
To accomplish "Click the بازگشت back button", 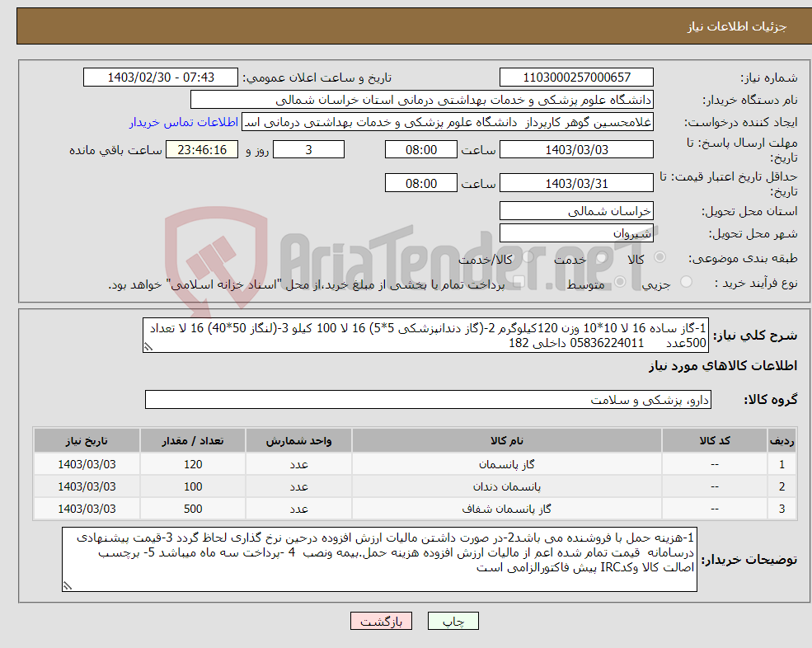I will click(x=381, y=621).
